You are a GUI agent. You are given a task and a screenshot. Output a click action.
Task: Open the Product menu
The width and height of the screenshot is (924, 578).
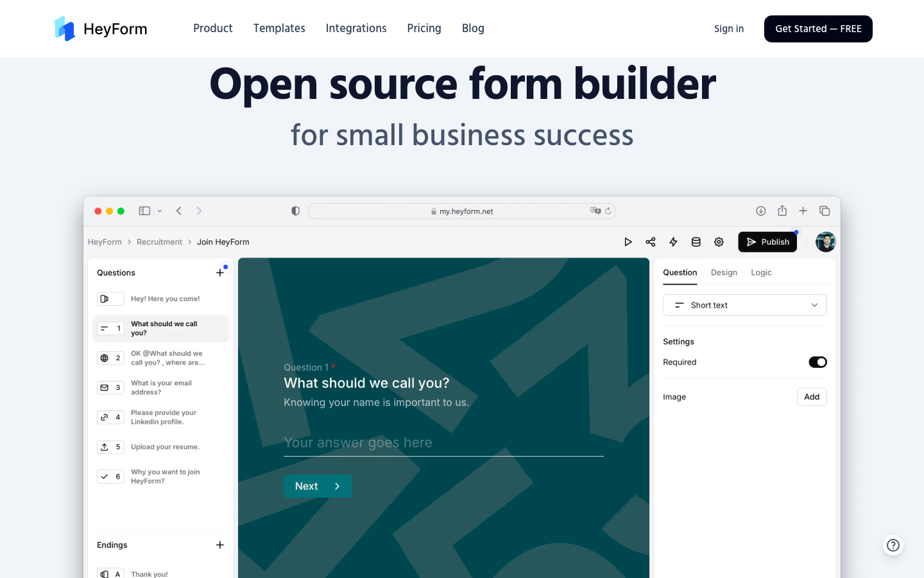pyautogui.click(x=213, y=28)
